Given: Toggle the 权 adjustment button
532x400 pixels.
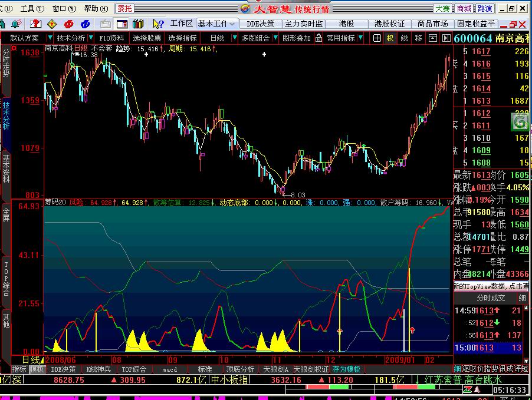Looking at the screenshot, I should coord(390,38).
